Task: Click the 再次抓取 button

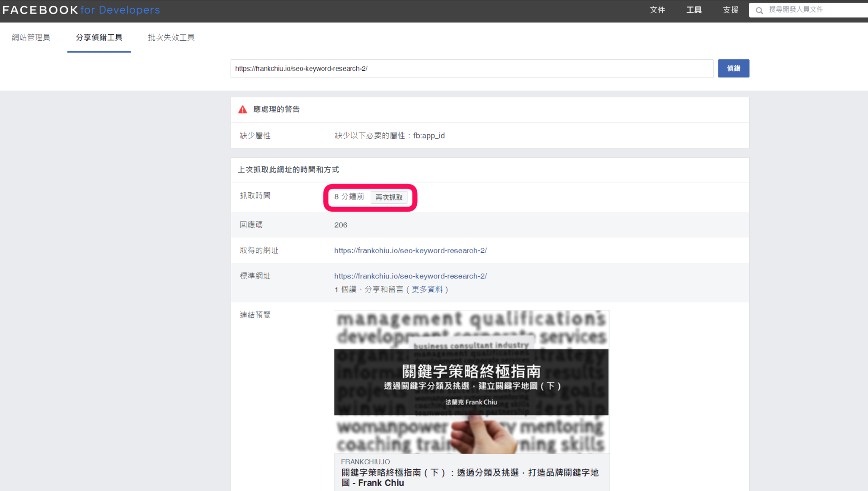Action: (389, 197)
